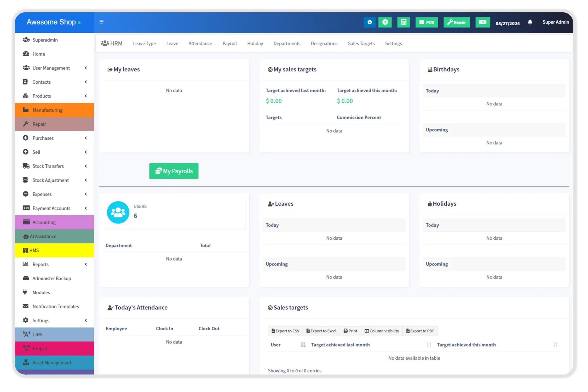Switch to the Departments tab
588x392 pixels.
point(287,43)
